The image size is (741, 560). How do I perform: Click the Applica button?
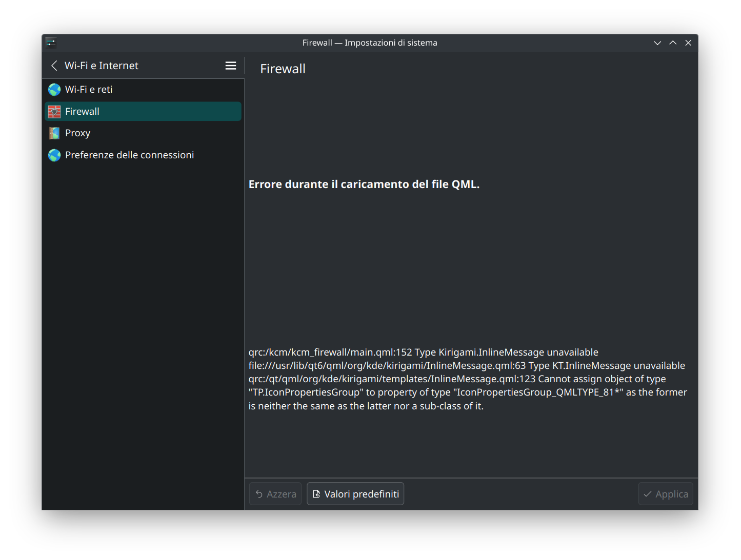(x=666, y=494)
